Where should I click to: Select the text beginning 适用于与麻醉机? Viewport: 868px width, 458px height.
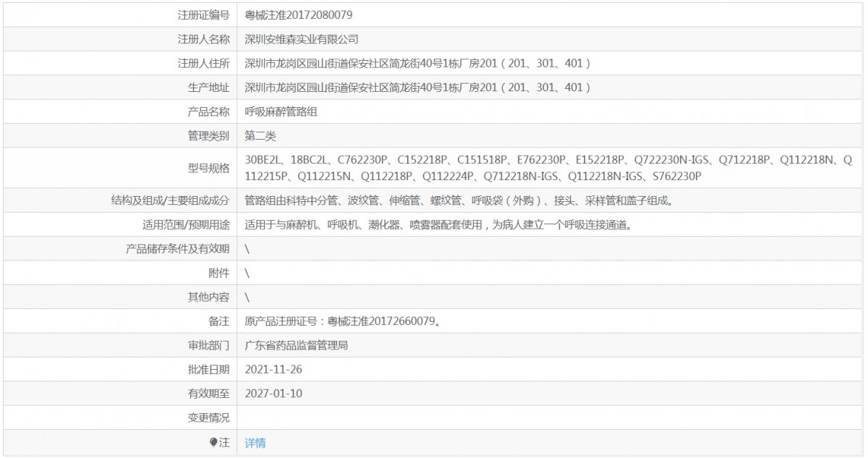click(x=441, y=224)
